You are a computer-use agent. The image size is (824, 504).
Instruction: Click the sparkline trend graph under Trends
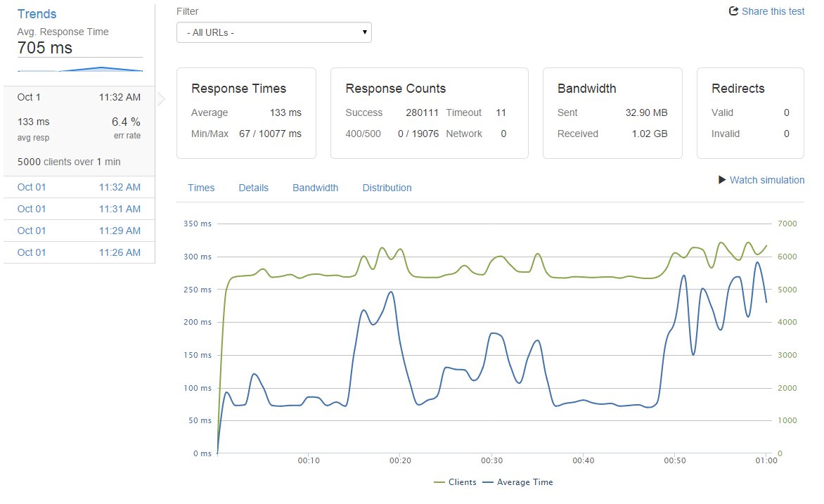click(79, 68)
